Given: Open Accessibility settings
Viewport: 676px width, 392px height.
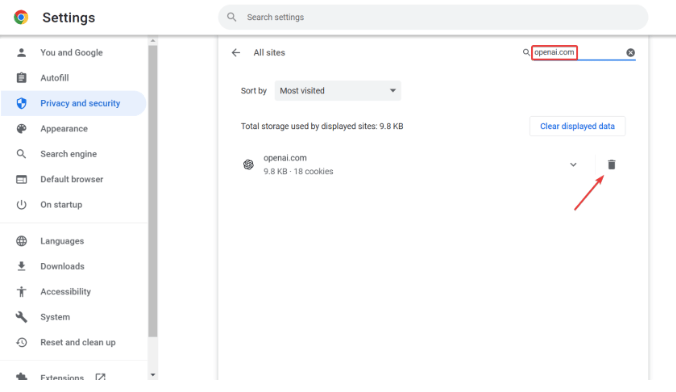Looking at the screenshot, I should (x=73, y=292).
